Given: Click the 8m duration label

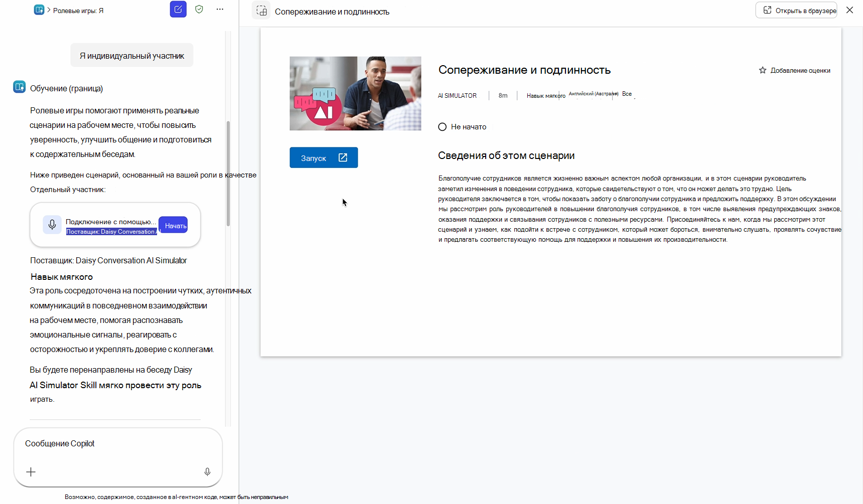Looking at the screenshot, I should click(503, 95).
